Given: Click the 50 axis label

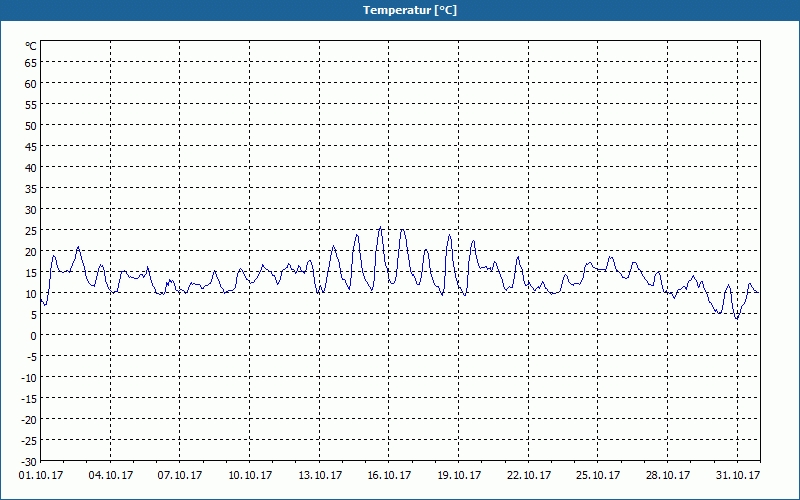Looking at the screenshot, I should tap(31, 126).
